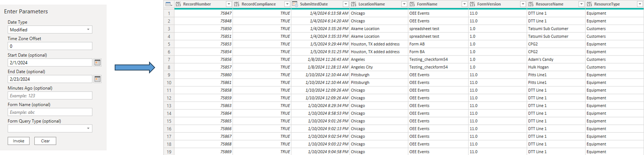Click the SubmittedDate data type icon
Screen dimensions: 644x155
[295, 4]
